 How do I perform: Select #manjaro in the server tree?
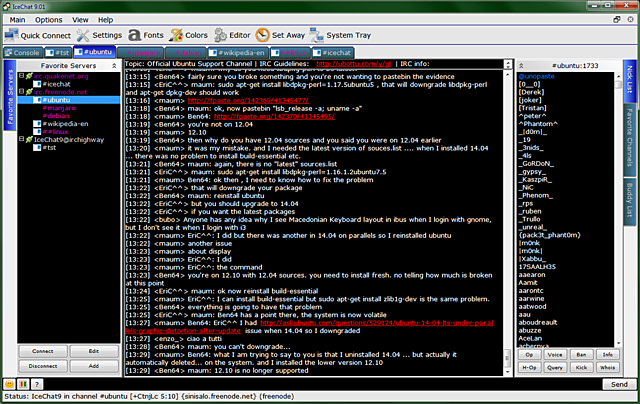tap(59, 108)
